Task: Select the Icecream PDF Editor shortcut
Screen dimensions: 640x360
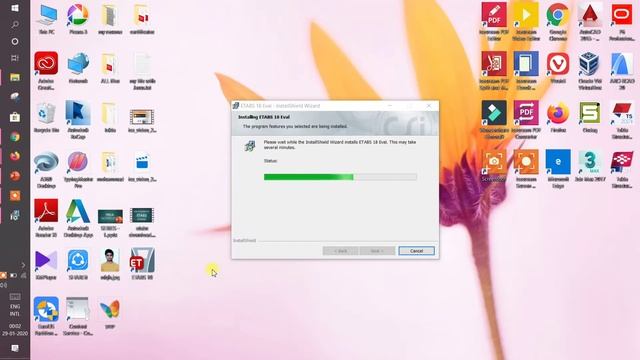Action: tap(494, 22)
